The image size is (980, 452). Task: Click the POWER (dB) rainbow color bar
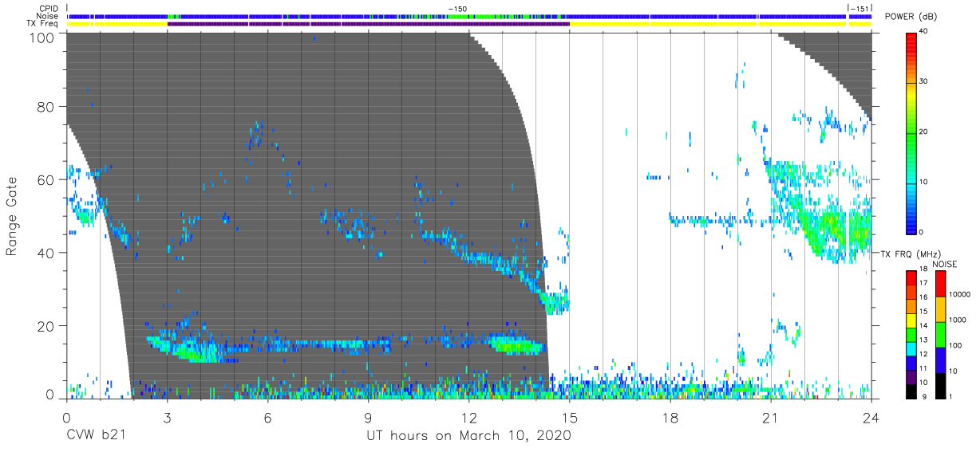tap(912, 132)
